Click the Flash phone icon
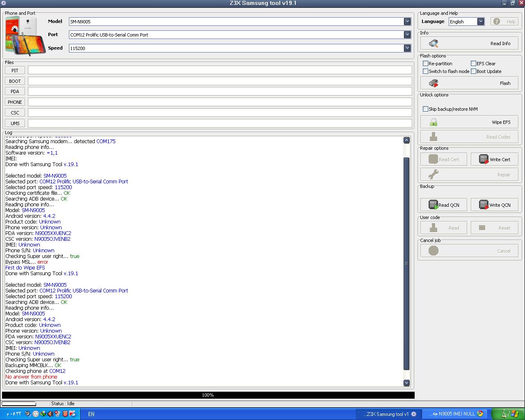Viewport: 525px width, 420px height. pyautogui.click(x=434, y=83)
